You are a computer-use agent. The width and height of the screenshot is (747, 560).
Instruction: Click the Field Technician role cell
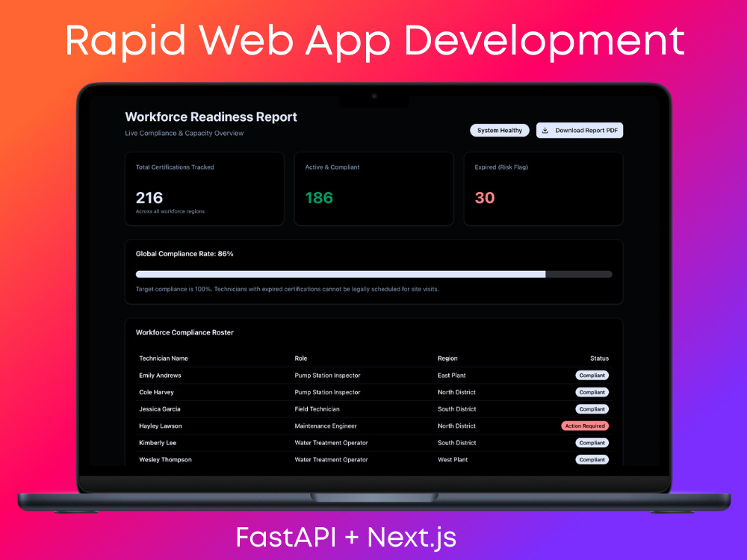click(x=317, y=409)
